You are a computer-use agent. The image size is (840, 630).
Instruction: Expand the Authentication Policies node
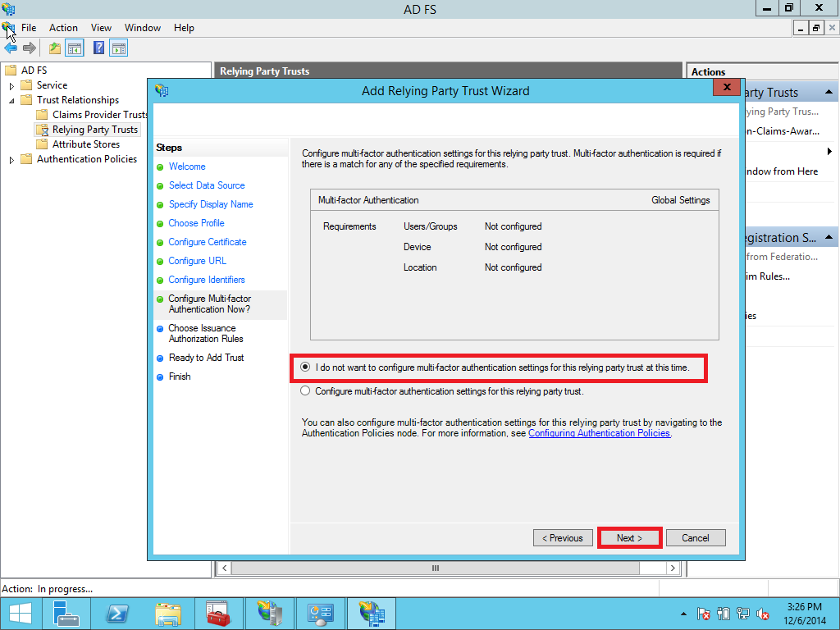click(11, 159)
